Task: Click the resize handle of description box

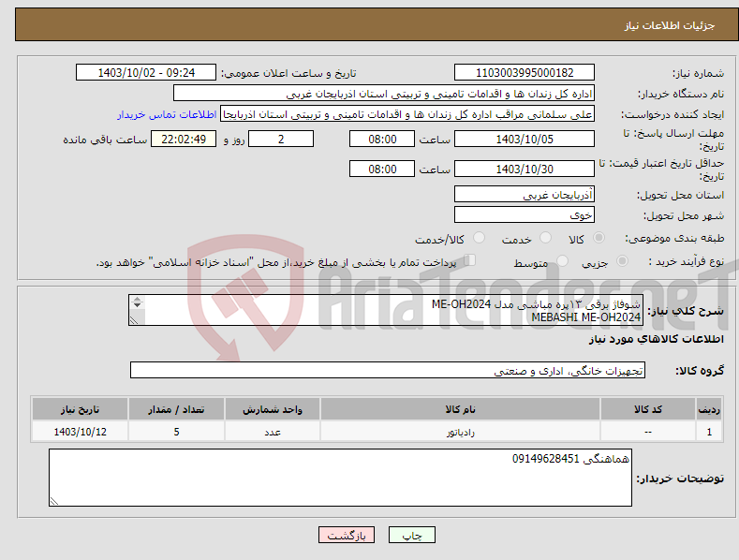Action: click(x=134, y=320)
